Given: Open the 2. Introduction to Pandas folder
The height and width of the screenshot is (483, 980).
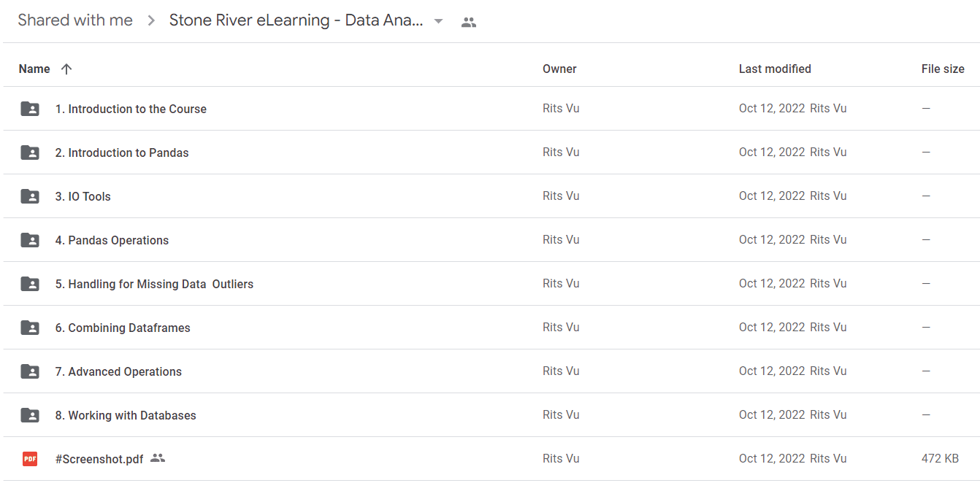Looking at the screenshot, I should tap(122, 152).
